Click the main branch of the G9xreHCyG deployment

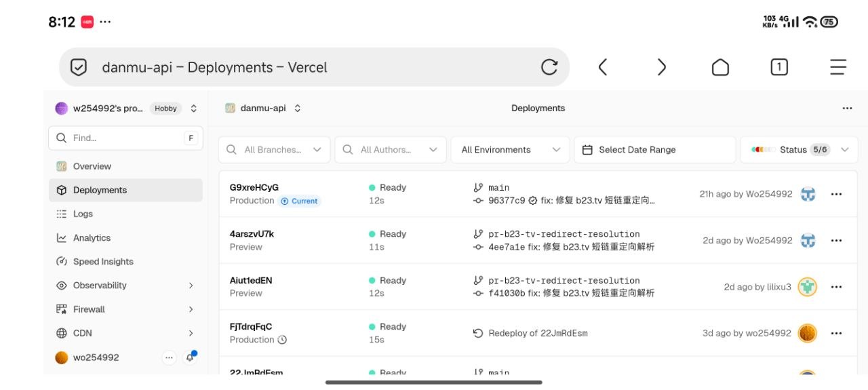tap(498, 188)
